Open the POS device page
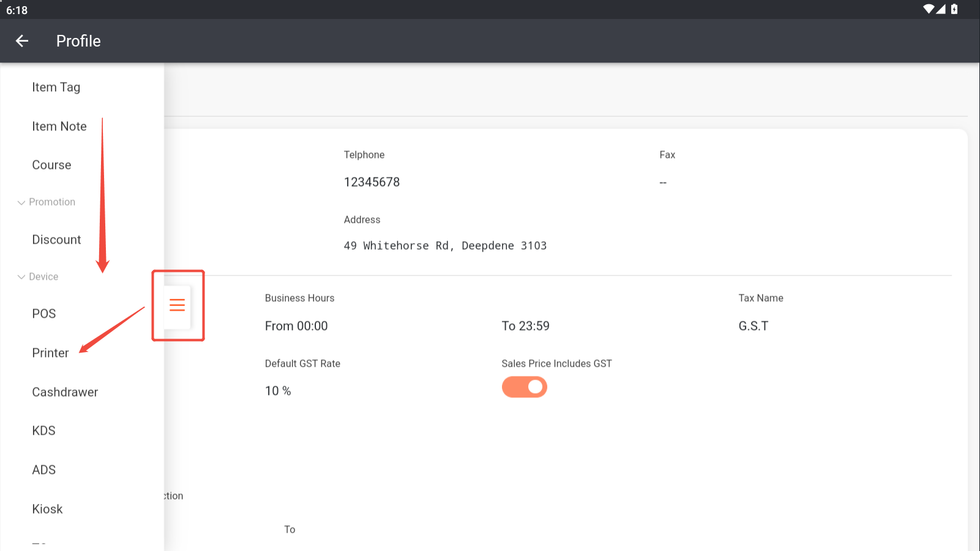 44,314
